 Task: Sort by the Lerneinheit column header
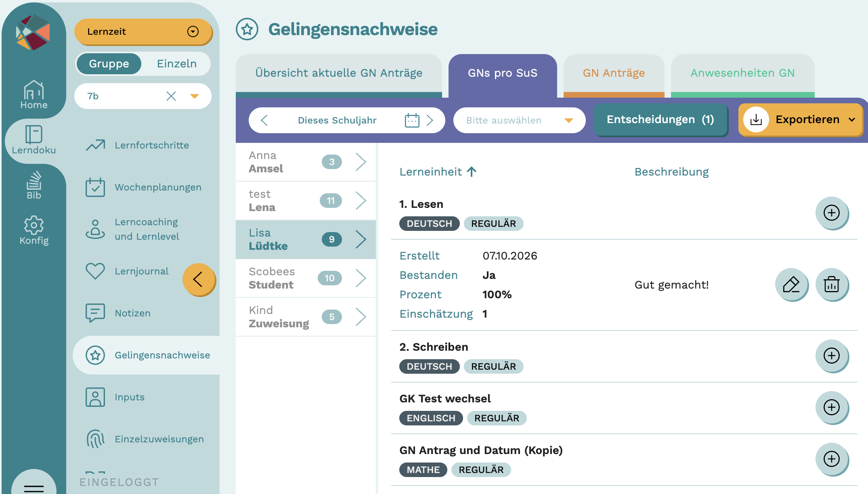click(438, 172)
